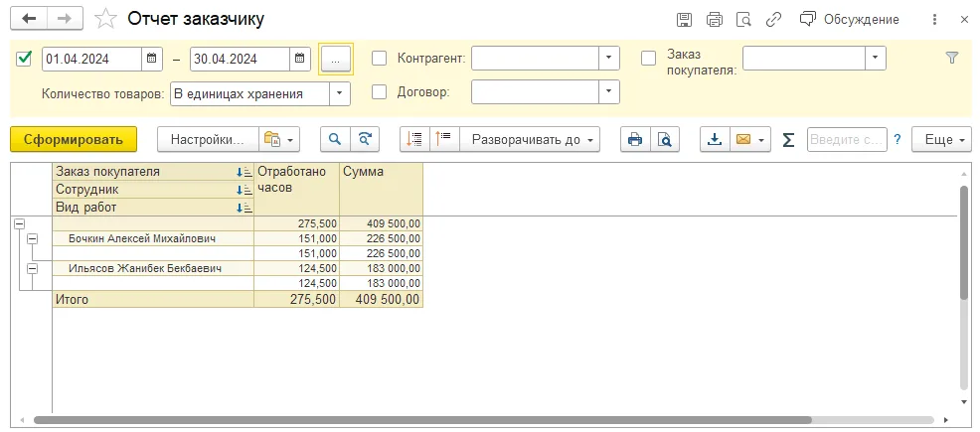Click the sigma sum icon
This screenshot has width=980, height=432.
tap(789, 140)
